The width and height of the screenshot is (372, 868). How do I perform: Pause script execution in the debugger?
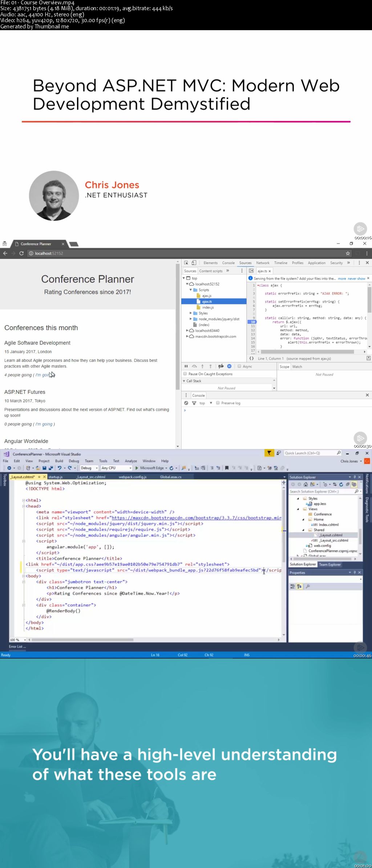click(186, 366)
